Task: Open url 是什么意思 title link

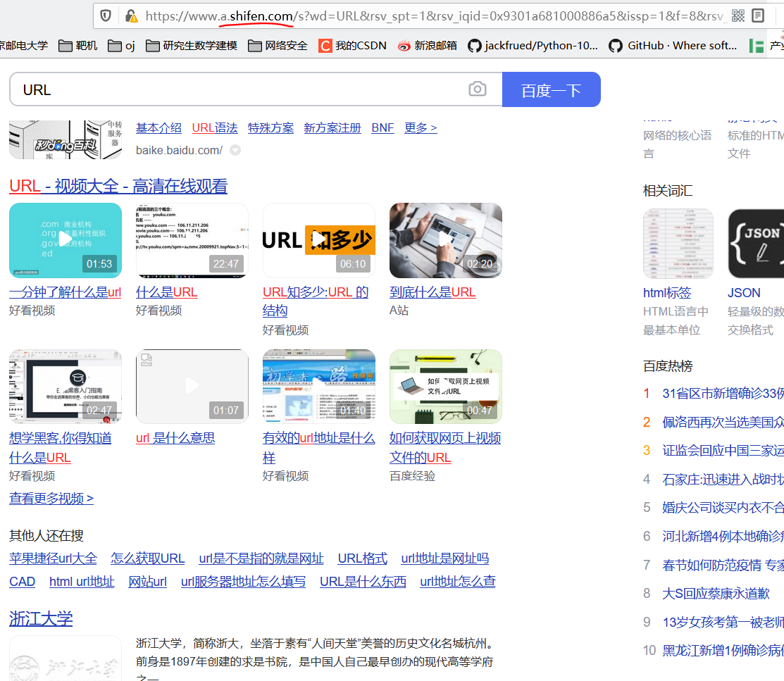Action: coord(175,438)
